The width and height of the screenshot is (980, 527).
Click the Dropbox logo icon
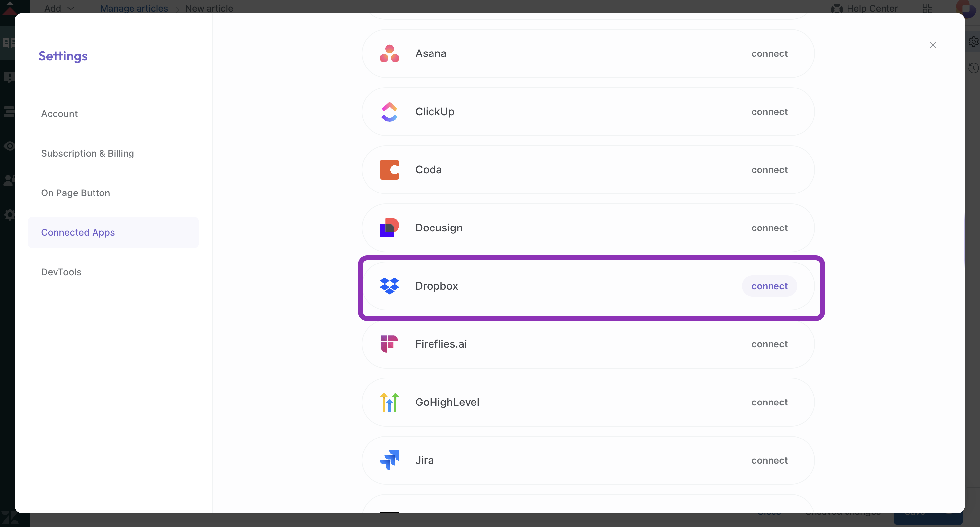pyautogui.click(x=389, y=286)
